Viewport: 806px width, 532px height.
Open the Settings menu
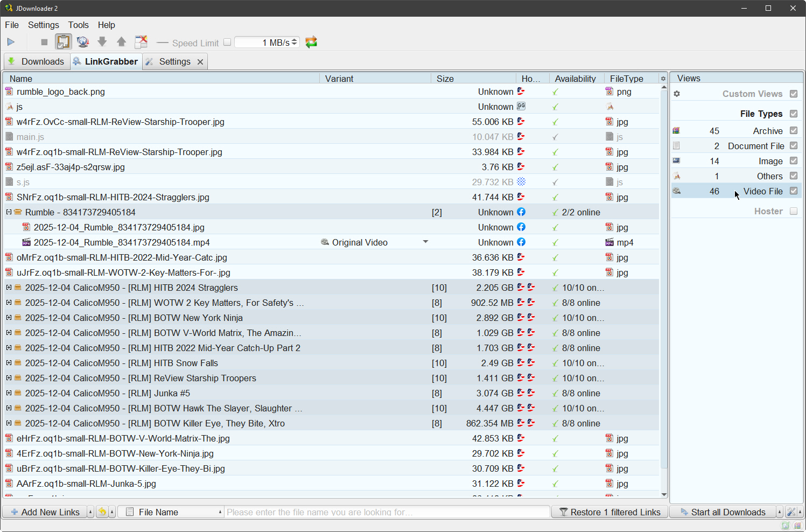44,25
